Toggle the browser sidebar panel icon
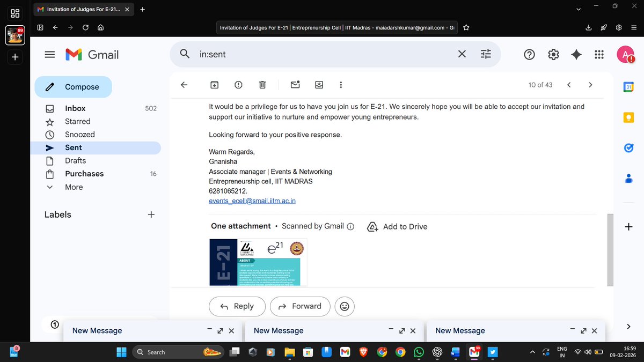The image size is (644, 362). tap(40, 27)
